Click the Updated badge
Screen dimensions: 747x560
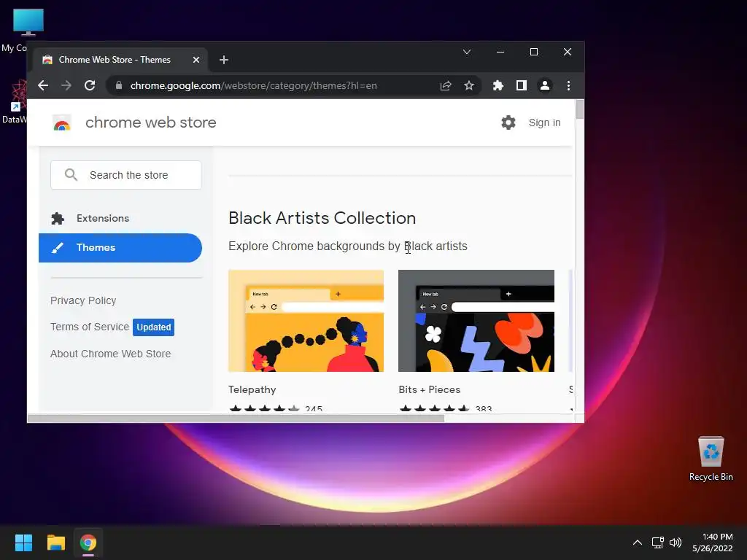(x=153, y=327)
